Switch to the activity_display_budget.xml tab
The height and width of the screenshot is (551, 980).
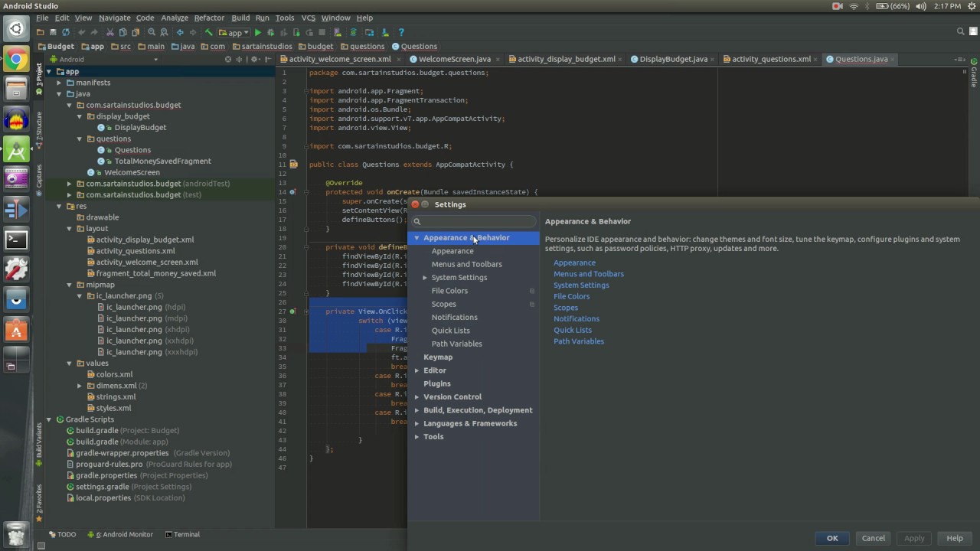(566, 59)
